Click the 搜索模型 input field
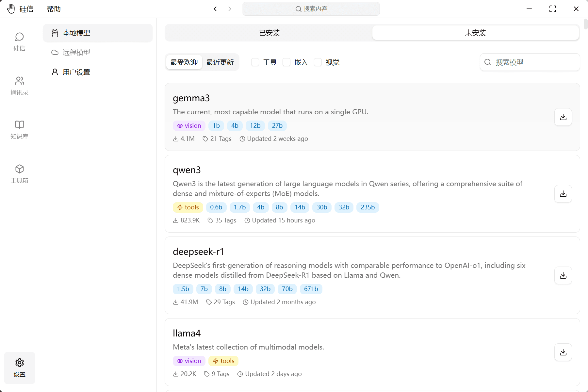This screenshot has width=588, height=392. [530, 62]
